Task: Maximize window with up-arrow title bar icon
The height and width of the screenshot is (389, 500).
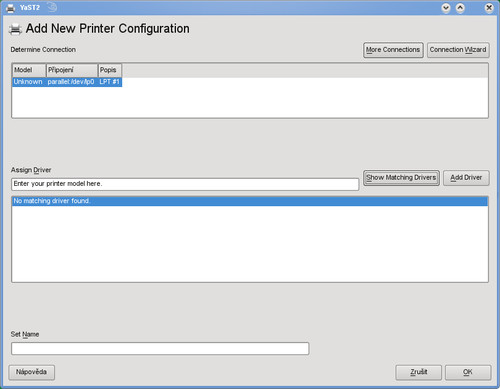Action: 460,8
